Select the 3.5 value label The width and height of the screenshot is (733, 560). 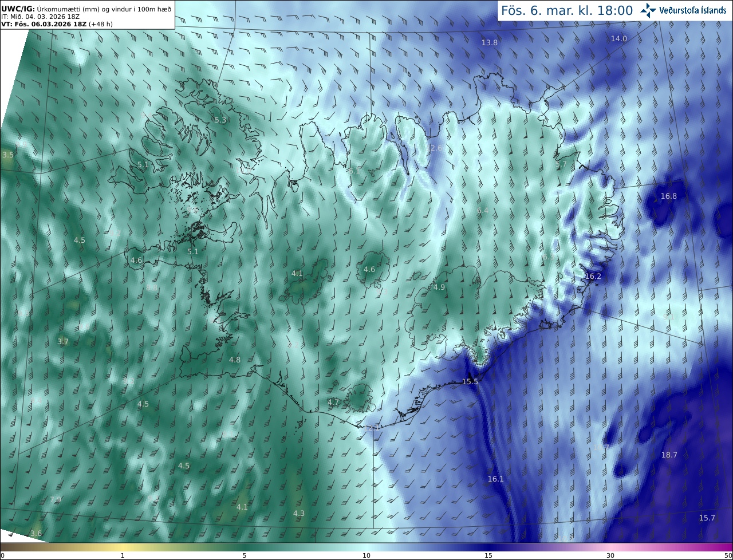point(7,155)
